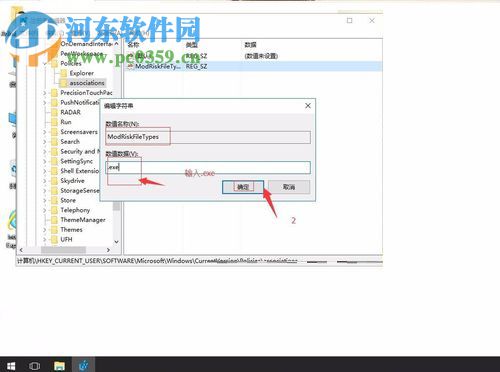Select the Themes key
500x372 pixels.
point(71,230)
